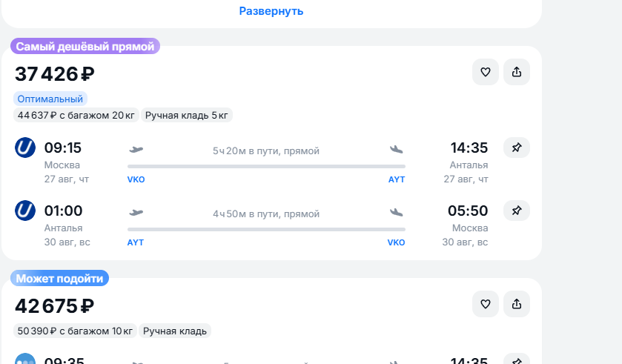Click the airline logo on 09:35 flight
Image resolution: width=622 pixels, height=364 pixels.
[x=25, y=359]
